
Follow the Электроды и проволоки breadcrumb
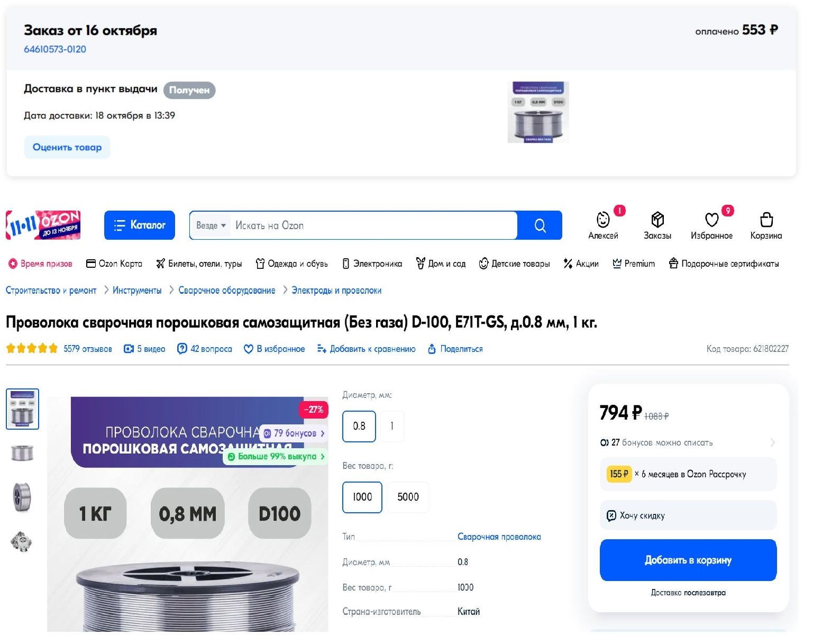336,291
